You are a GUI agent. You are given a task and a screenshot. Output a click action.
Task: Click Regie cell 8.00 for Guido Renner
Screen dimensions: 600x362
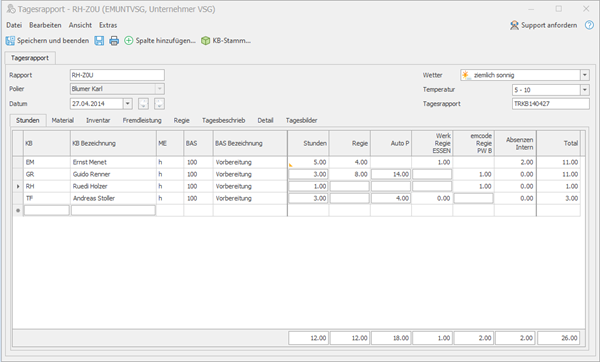pyautogui.click(x=350, y=174)
